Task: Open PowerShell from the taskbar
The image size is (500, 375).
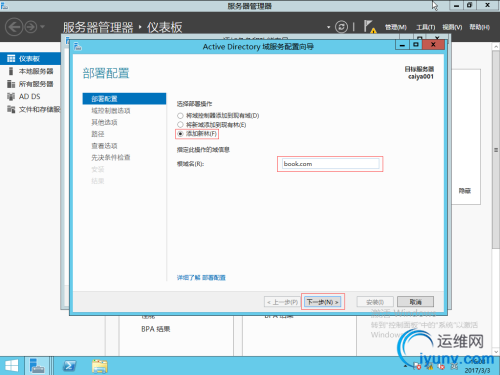Action: (x=69, y=366)
